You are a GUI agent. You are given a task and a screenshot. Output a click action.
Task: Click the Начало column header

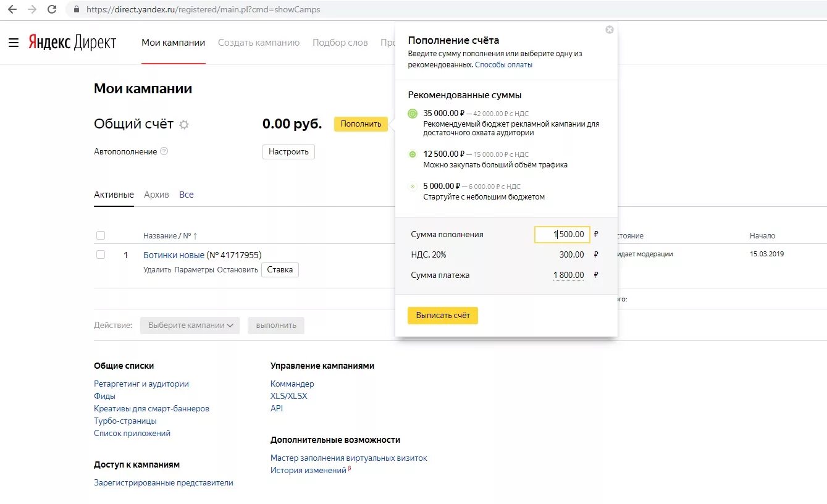point(762,236)
